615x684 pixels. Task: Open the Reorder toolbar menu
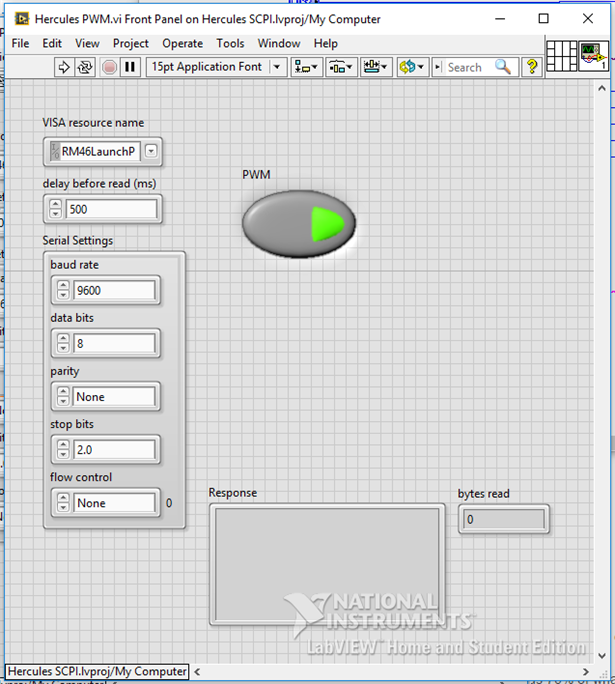pyautogui.click(x=411, y=67)
